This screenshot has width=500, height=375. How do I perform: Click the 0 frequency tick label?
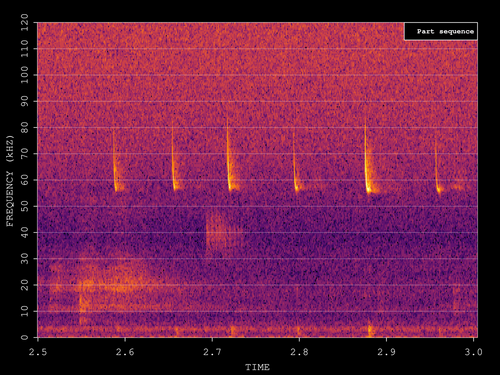[25, 337]
